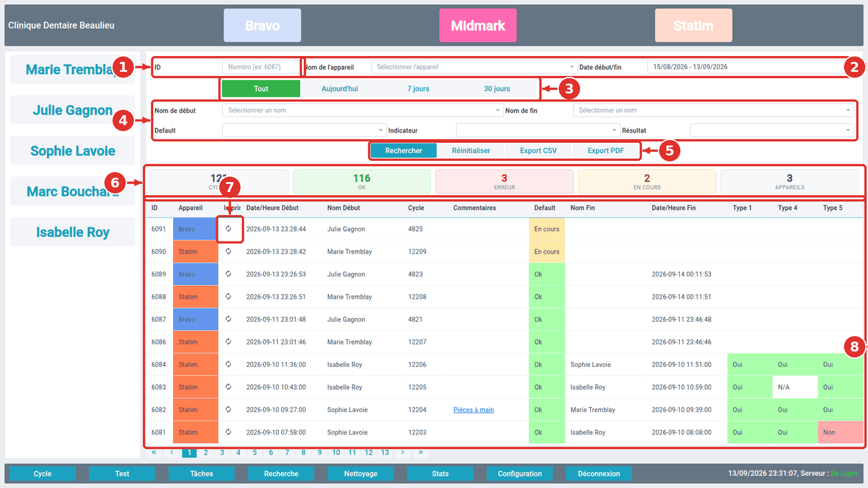Open the Nom de fin dropdown
This screenshot has height=488, width=868.
(x=714, y=110)
